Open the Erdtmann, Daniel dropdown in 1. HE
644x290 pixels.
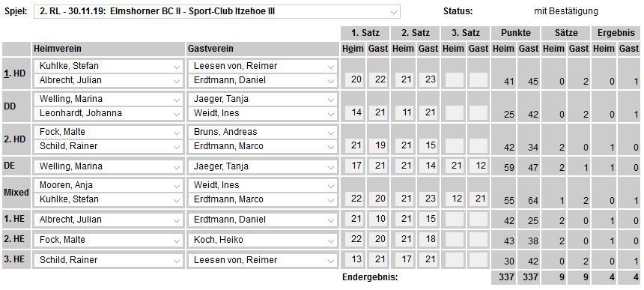tap(262, 220)
